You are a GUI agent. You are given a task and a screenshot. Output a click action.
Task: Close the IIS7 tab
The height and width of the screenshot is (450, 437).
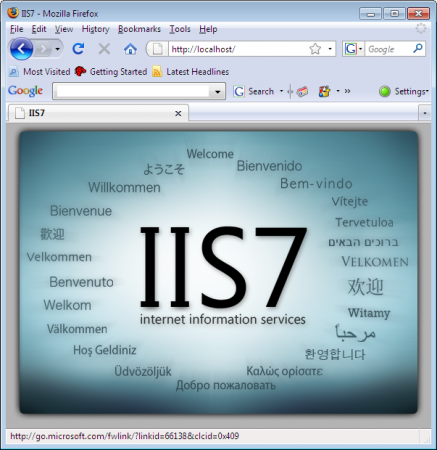[178, 114]
